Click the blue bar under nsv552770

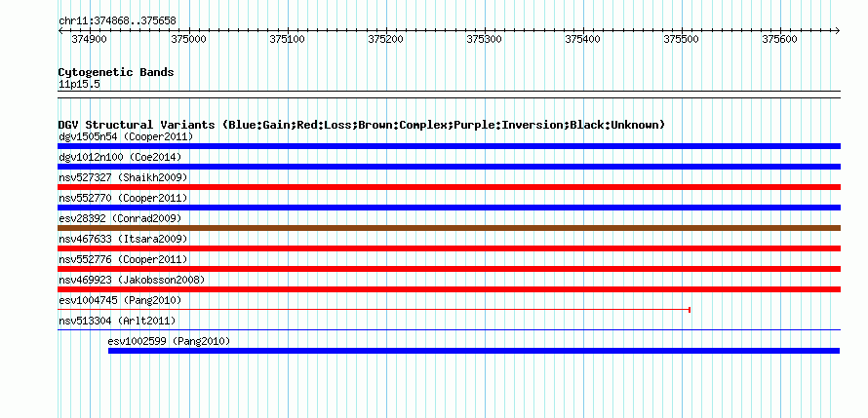449,208
